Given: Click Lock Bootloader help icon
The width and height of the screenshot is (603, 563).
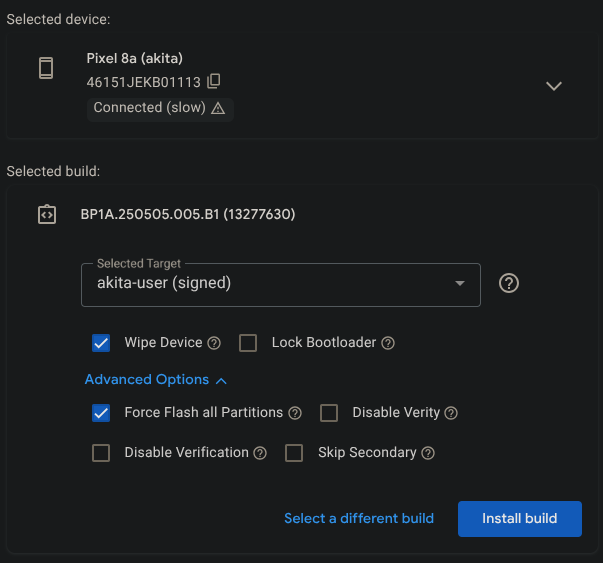Looking at the screenshot, I should coord(388,343).
